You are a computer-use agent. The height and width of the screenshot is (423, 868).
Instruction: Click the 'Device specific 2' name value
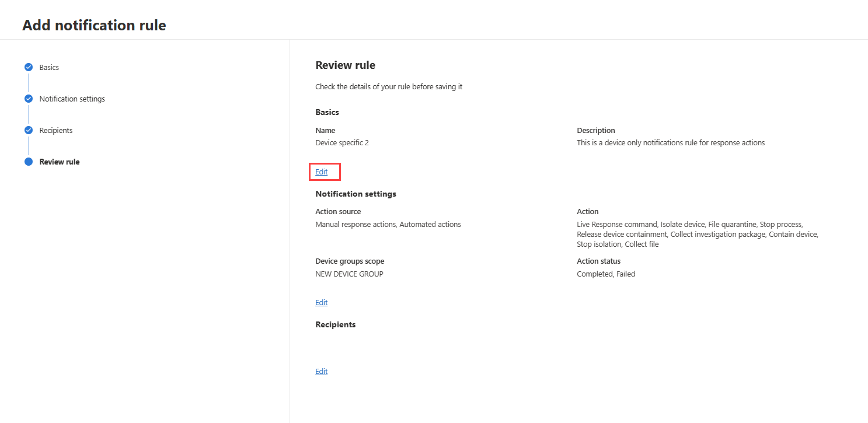[x=342, y=142]
